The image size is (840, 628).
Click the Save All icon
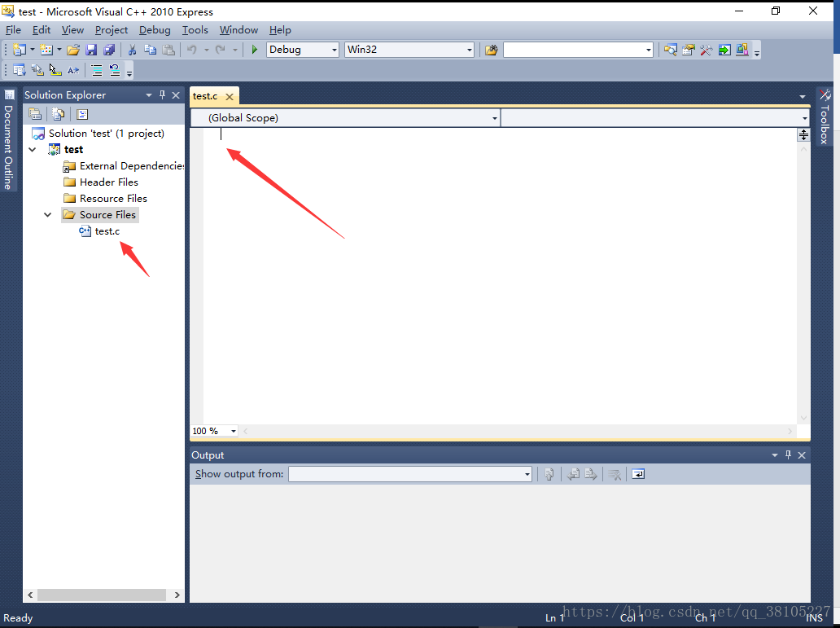(x=109, y=50)
